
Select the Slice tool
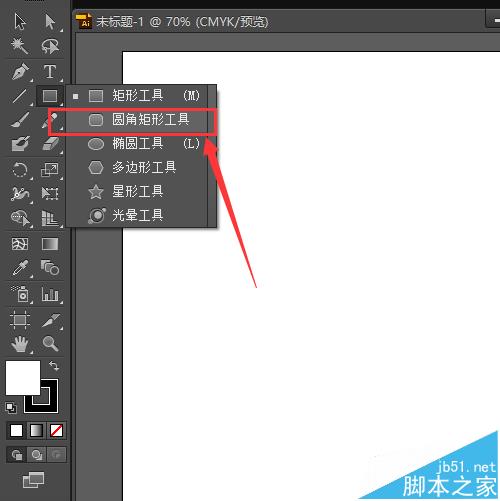51,320
